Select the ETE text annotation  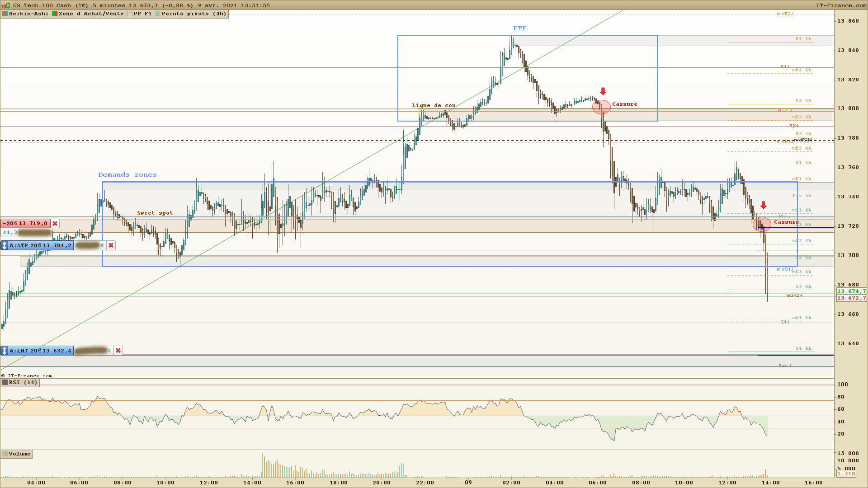click(520, 28)
